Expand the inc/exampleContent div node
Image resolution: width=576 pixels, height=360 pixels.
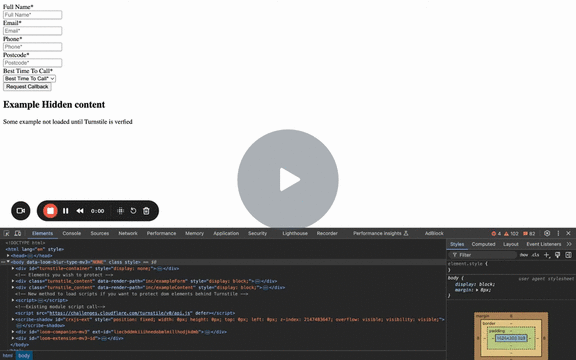(13, 287)
